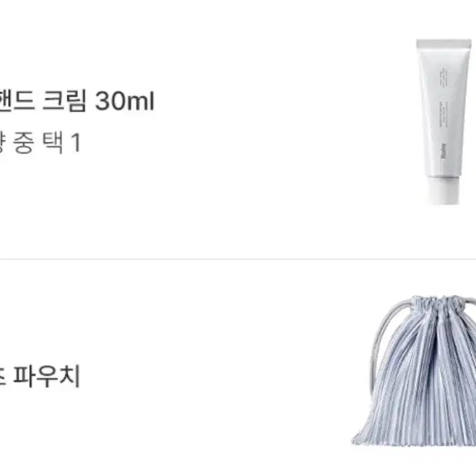Click the pleated bottom hem of the pouch

[414, 437]
